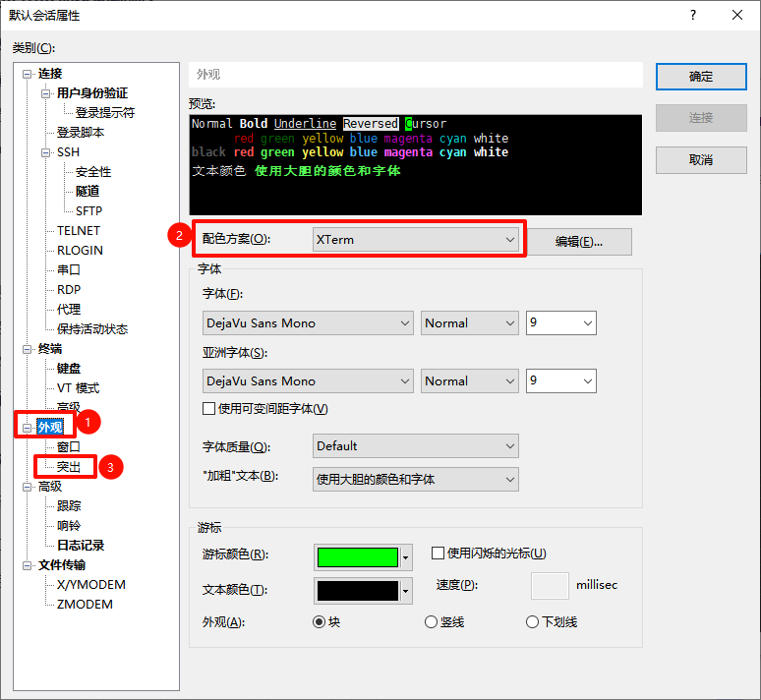Collapse the 终端 tree node

pos(27,350)
